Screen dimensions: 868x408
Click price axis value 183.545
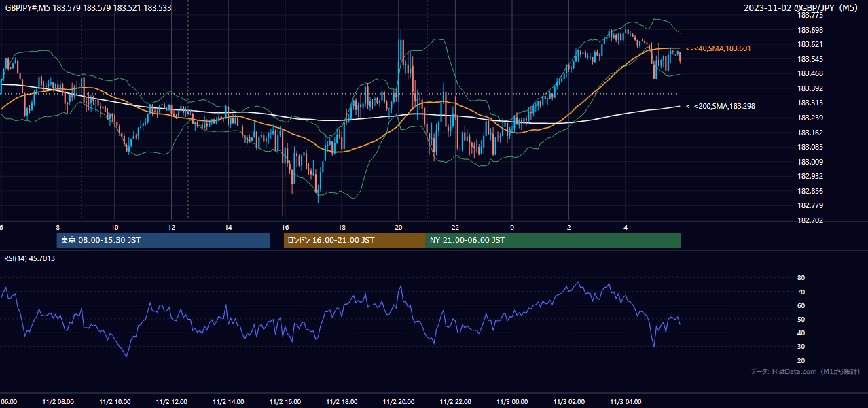tap(810, 59)
